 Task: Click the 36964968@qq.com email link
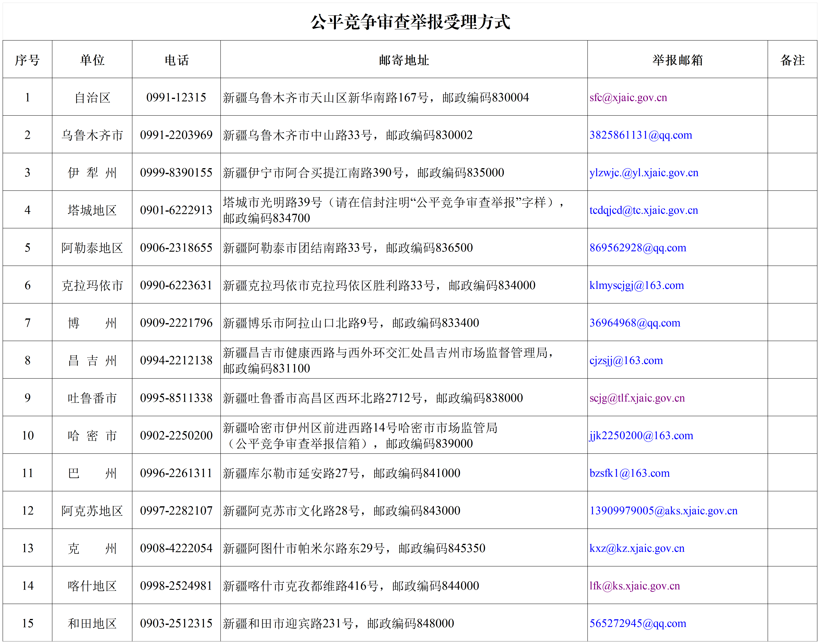(634, 323)
